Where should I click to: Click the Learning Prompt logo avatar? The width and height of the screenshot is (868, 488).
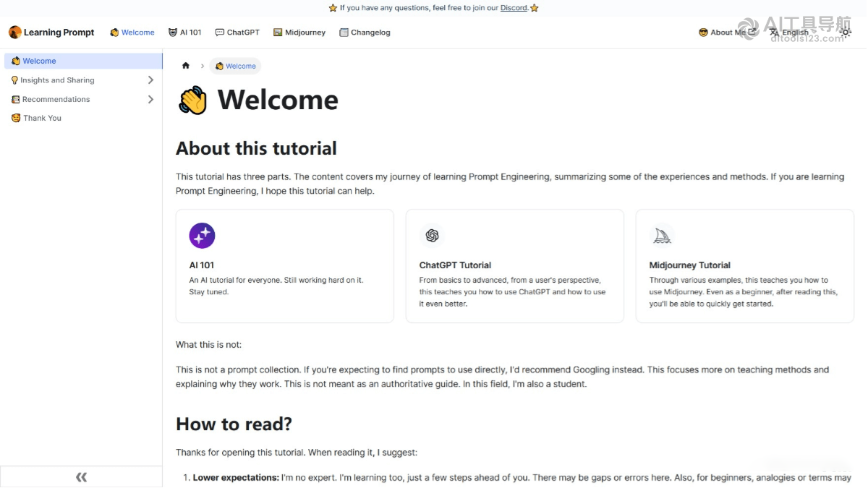click(x=14, y=33)
